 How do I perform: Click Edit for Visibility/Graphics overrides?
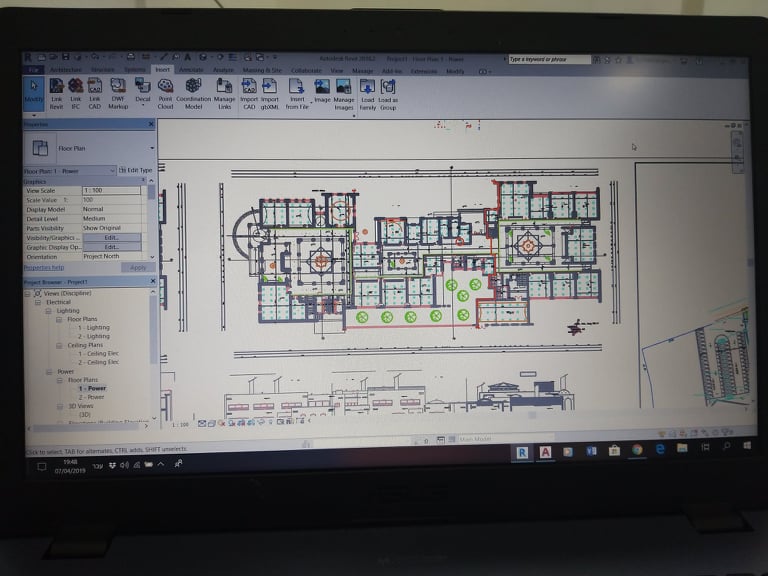coord(112,238)
